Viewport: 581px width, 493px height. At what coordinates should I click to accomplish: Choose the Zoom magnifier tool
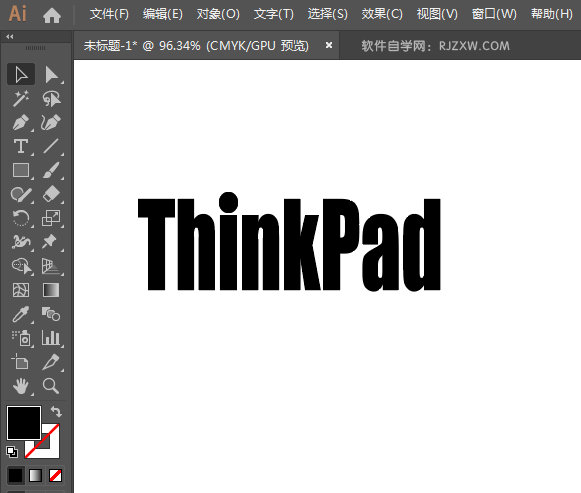tap(51, 386)
